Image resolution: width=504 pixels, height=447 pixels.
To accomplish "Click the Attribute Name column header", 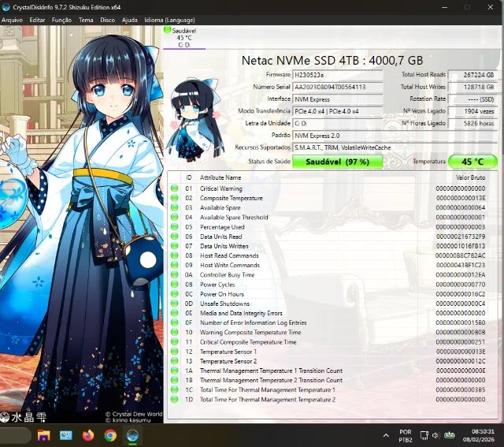I will tap(220, 177).
